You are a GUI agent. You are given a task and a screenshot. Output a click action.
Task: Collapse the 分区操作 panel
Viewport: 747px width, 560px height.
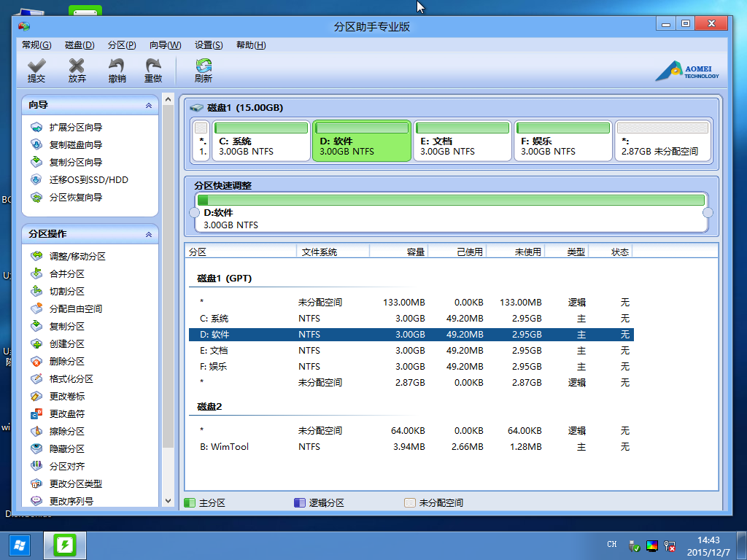tap(149, 234)
